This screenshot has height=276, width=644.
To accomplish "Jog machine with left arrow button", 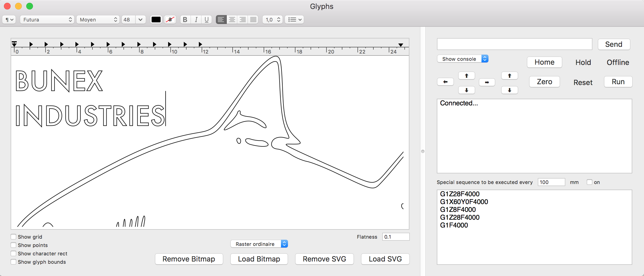I will [x=445, y=82].
